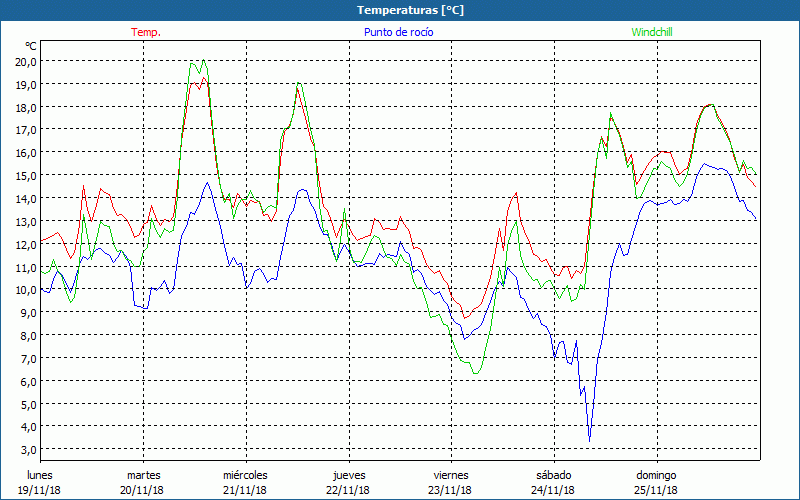This screenshot has width=800, height=500.
Task: Click the viernes day label
Action: [x=451, y=476]
